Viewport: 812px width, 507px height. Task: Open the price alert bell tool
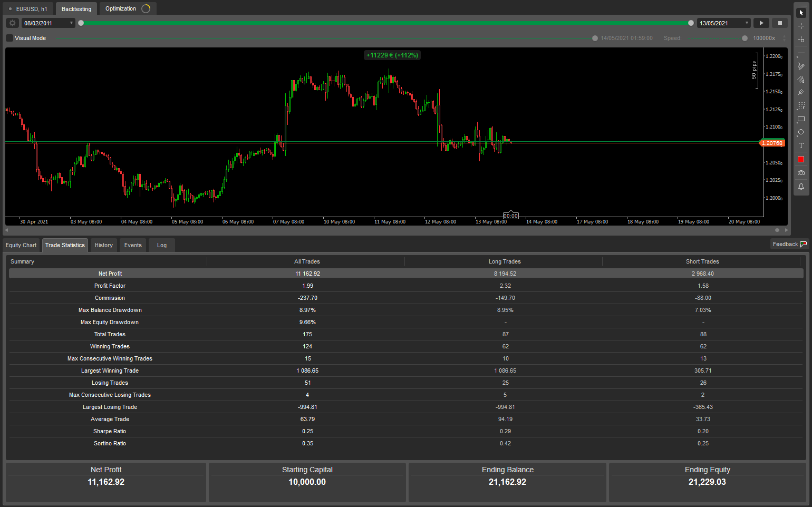click(801, 186)
